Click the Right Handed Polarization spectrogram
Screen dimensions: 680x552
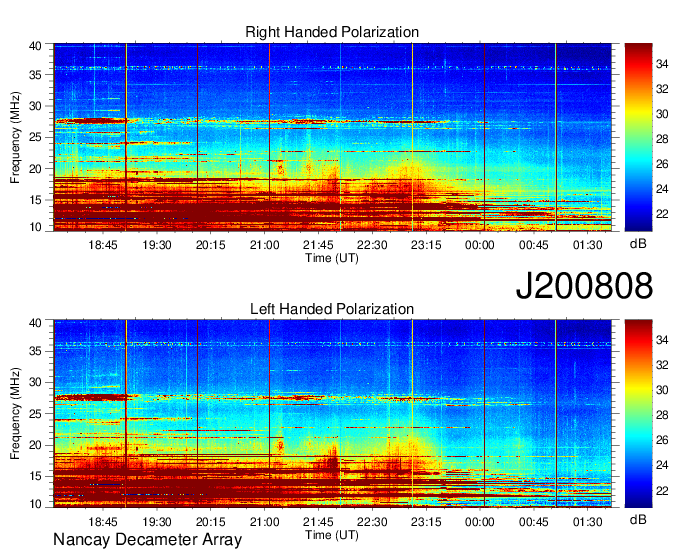point(332,137)
